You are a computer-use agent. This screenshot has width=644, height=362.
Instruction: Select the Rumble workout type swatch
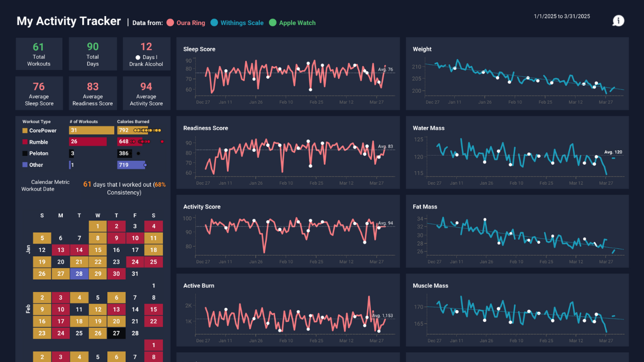pos(25,142)
